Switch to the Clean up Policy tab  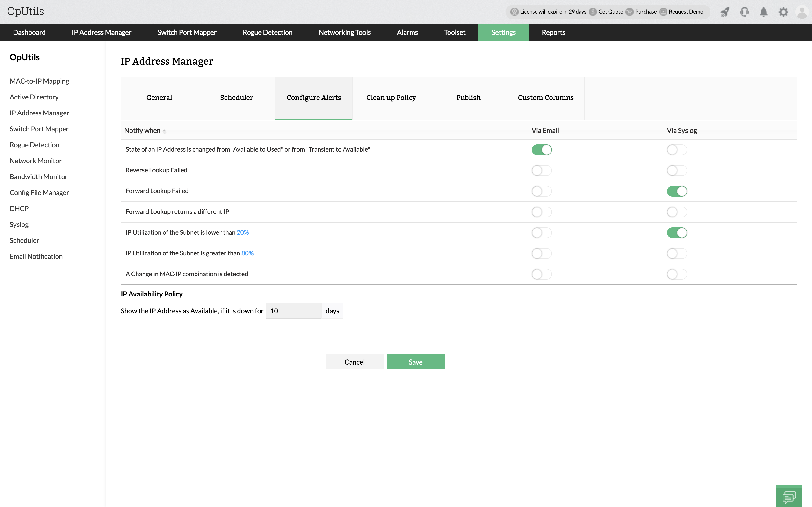[391, 98]
